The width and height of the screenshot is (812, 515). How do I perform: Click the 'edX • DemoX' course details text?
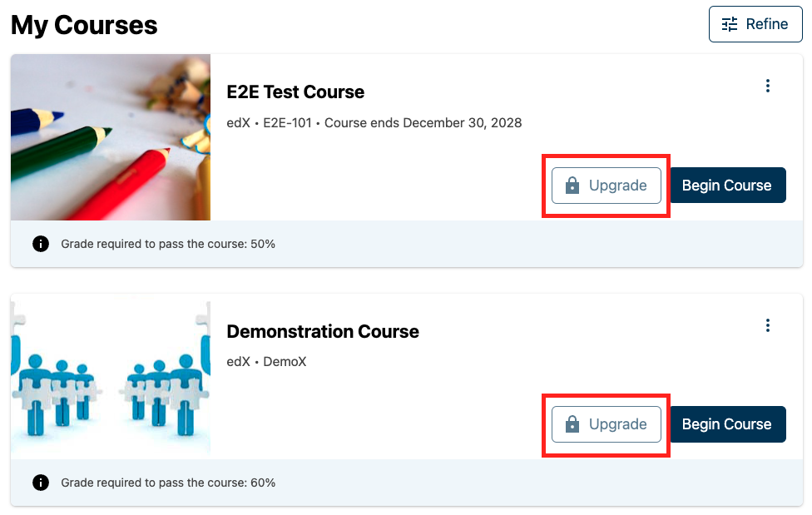[x=266, y=362]
